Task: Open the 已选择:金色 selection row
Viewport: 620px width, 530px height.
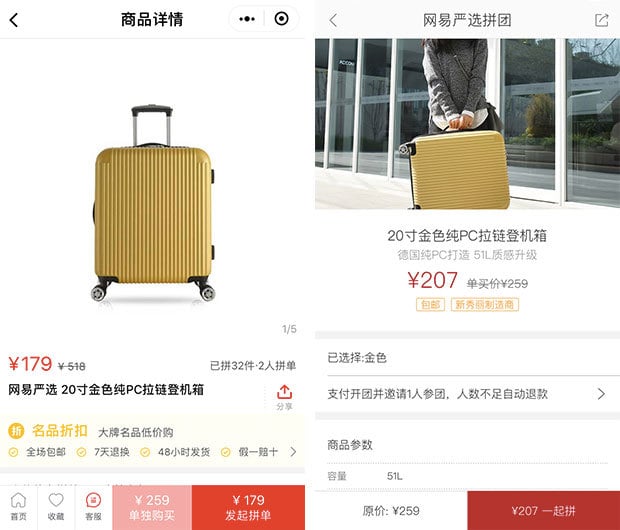Action: tap(467, 358)
